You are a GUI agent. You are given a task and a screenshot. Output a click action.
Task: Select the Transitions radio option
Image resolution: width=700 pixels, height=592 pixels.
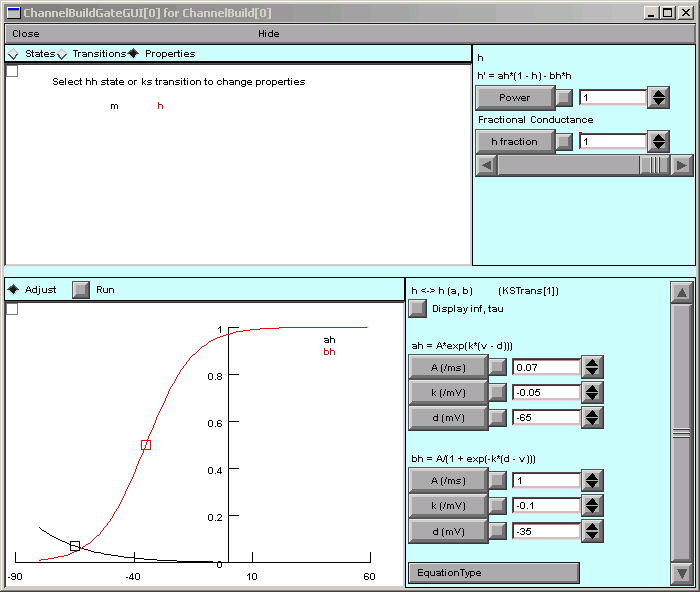[x=62, y=54]
